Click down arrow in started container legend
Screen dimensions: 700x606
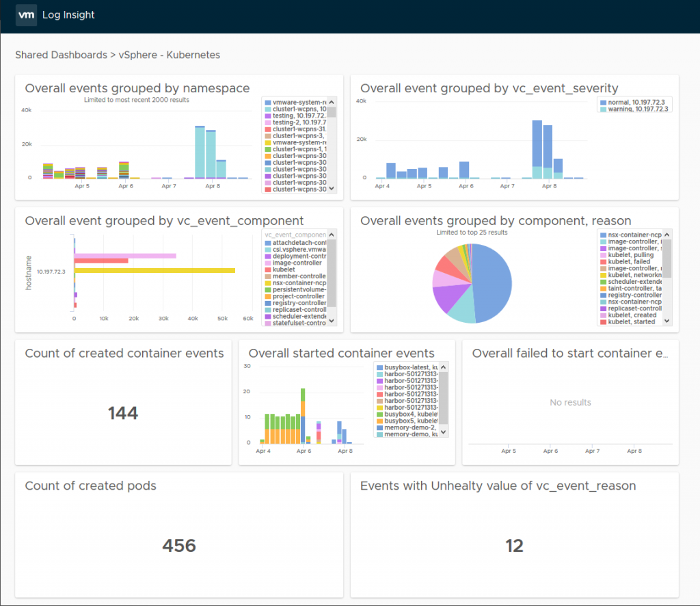click(444, 432)
